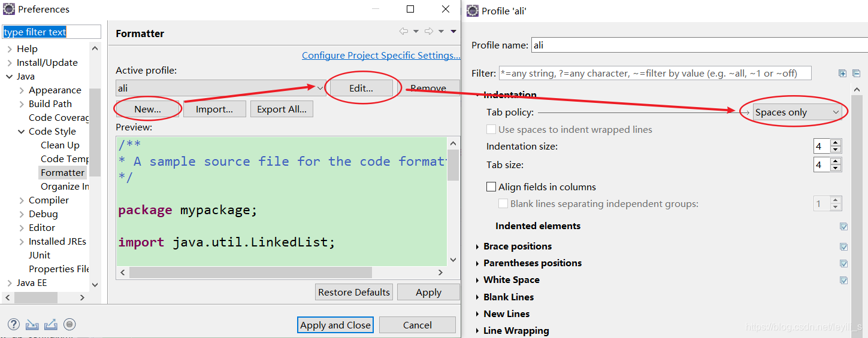The height and width of the screenshot is (338, 868).
Task: Toggle the preview icon beside White Space
Action: click(x=844, y=280)
